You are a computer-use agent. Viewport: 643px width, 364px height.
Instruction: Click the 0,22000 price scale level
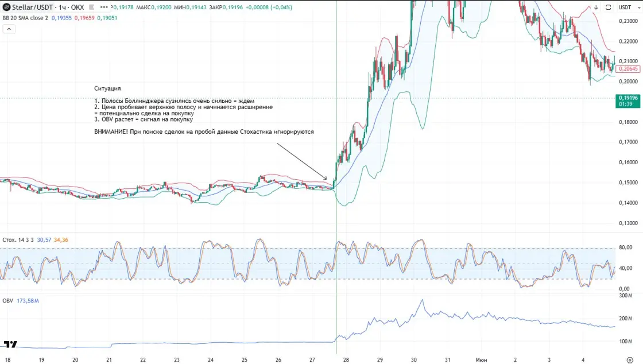click(x=628, y=41)
